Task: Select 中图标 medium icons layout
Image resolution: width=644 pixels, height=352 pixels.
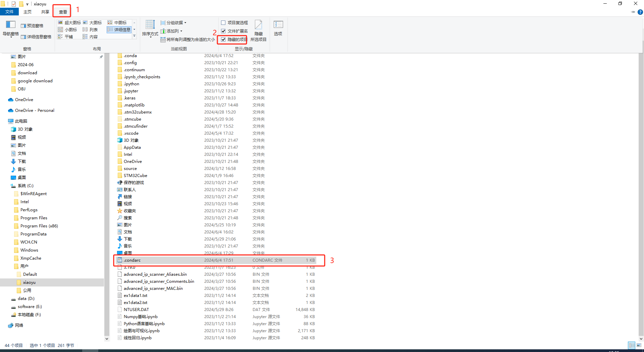Action: click(x=117, y=23)
